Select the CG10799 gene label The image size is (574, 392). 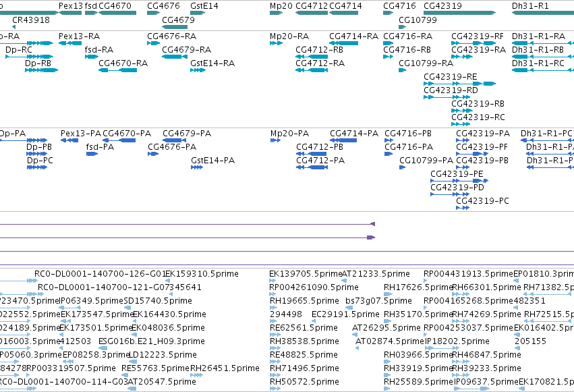click(418, 20)
